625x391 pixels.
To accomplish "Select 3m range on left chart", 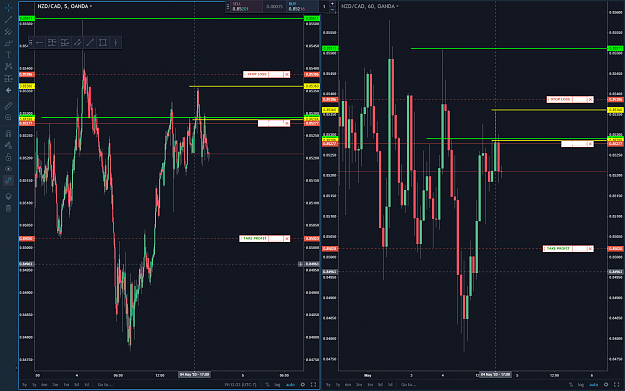I will tap(55, 385).
